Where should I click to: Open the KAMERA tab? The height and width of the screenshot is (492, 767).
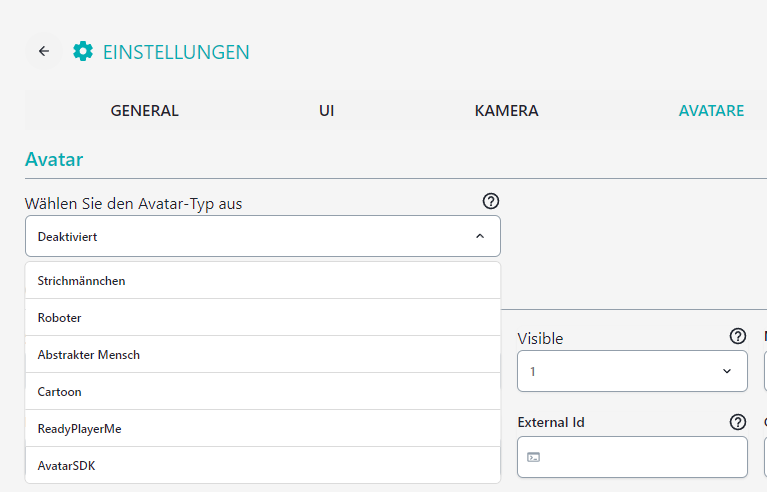point(506,111)
